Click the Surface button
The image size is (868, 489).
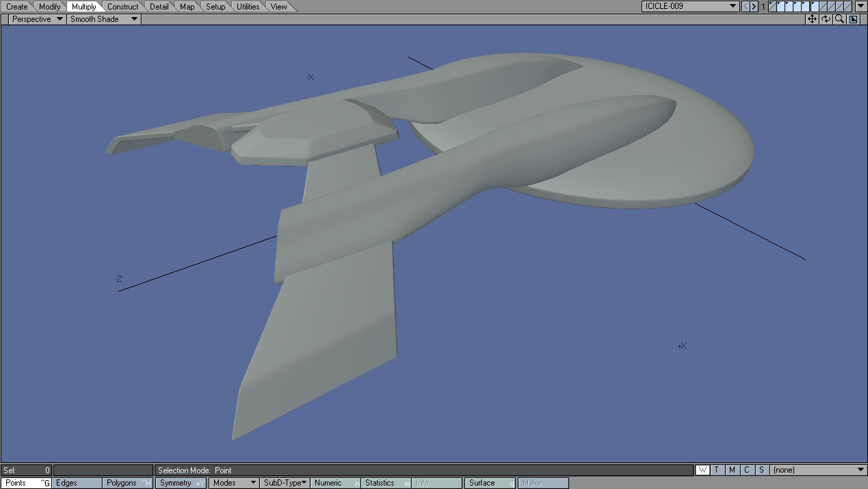[488, 483]
